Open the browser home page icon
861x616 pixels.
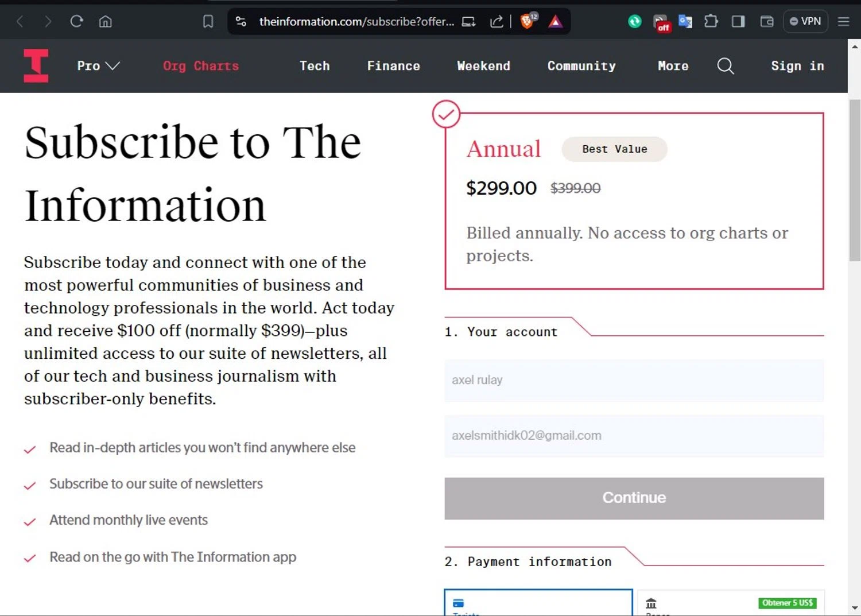[105, 22]
